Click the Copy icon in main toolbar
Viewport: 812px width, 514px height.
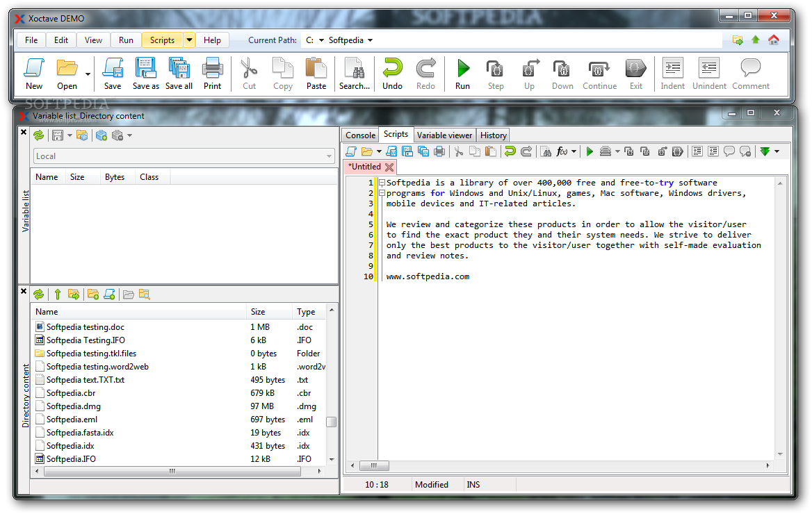coord(283,68)
